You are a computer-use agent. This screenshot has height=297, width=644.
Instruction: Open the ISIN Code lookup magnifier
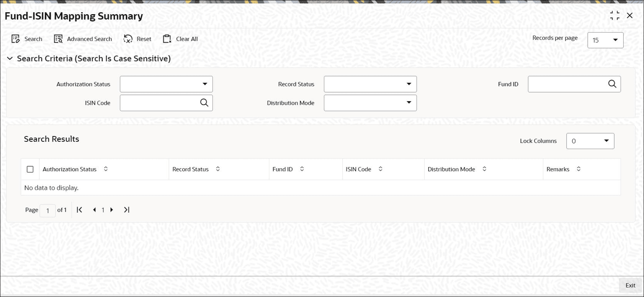[204, 103]
